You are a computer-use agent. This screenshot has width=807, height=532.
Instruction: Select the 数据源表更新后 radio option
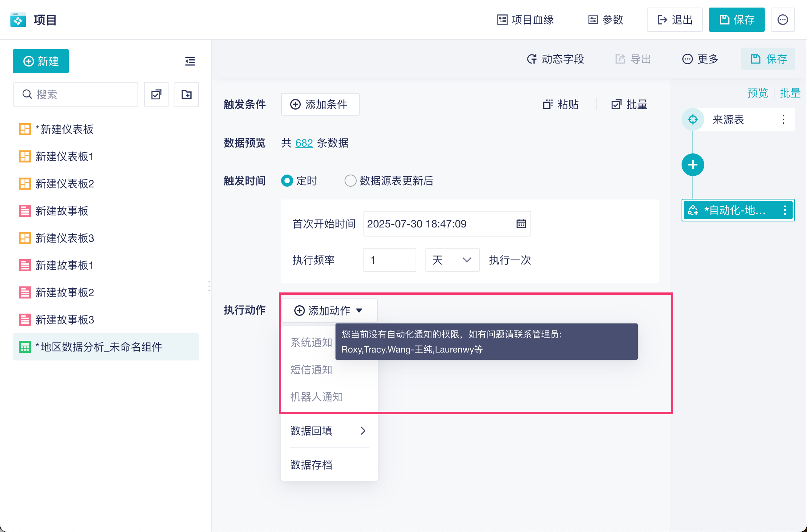click(350, 181)
